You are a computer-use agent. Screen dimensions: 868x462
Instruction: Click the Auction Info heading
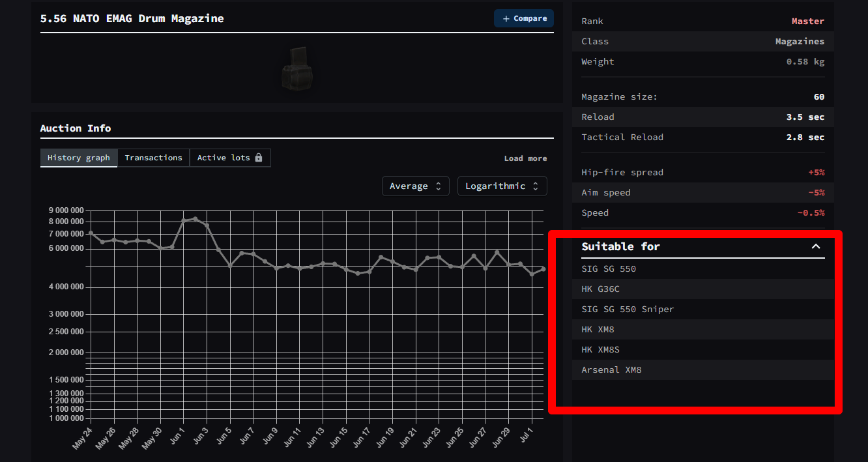coord(76,128)
